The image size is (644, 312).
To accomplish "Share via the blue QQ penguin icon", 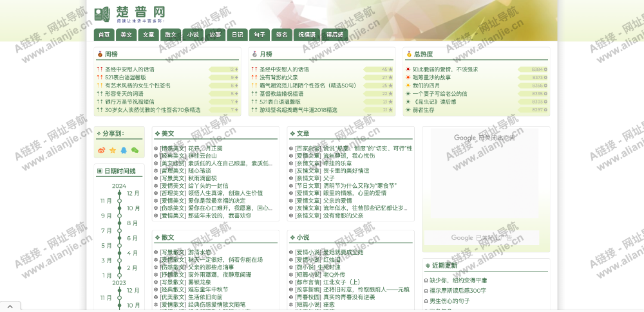I will point(124,151).
